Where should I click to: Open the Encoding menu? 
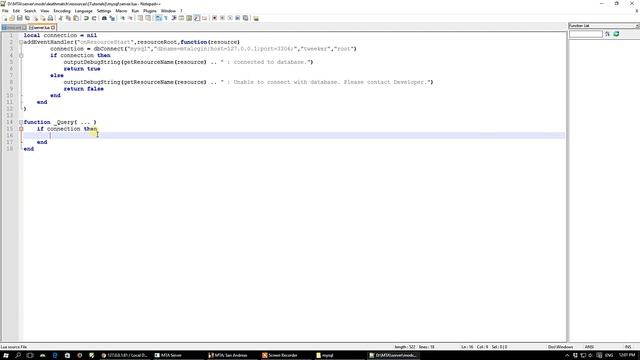(x=62, y=11)
